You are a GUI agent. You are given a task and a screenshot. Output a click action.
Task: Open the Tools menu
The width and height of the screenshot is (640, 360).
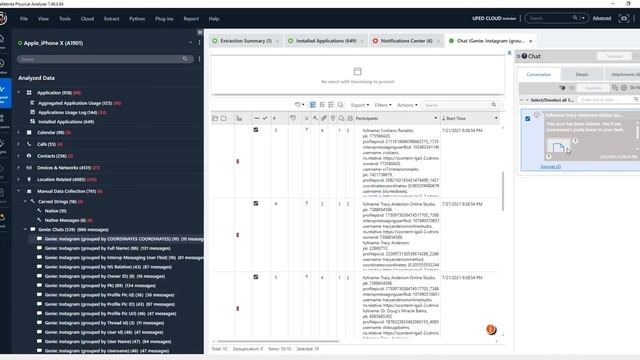64,19
